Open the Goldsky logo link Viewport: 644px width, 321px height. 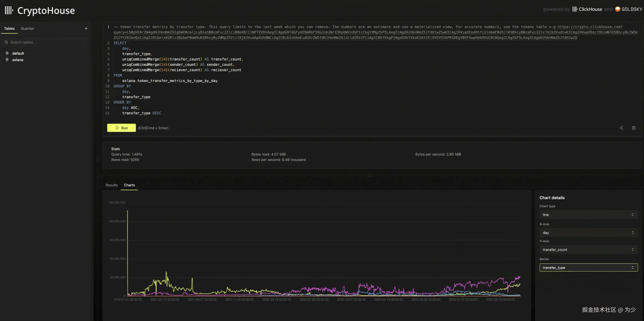pyautogui.click(x=628, y=9)
